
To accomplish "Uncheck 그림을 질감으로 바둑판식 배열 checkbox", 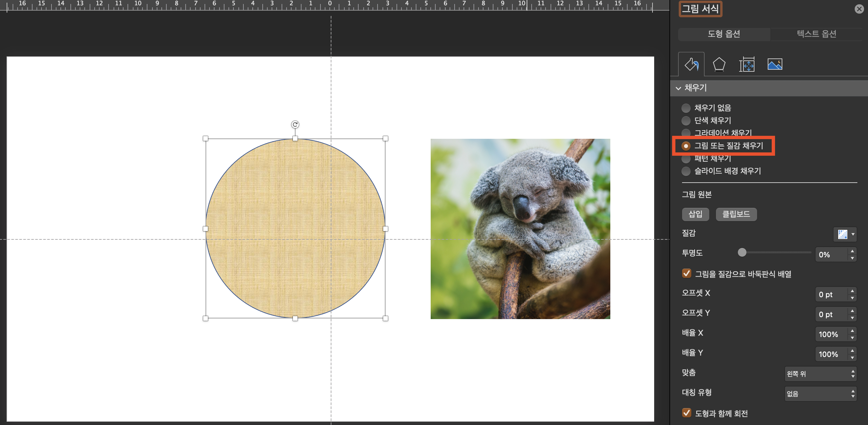I will click(686, 273).
